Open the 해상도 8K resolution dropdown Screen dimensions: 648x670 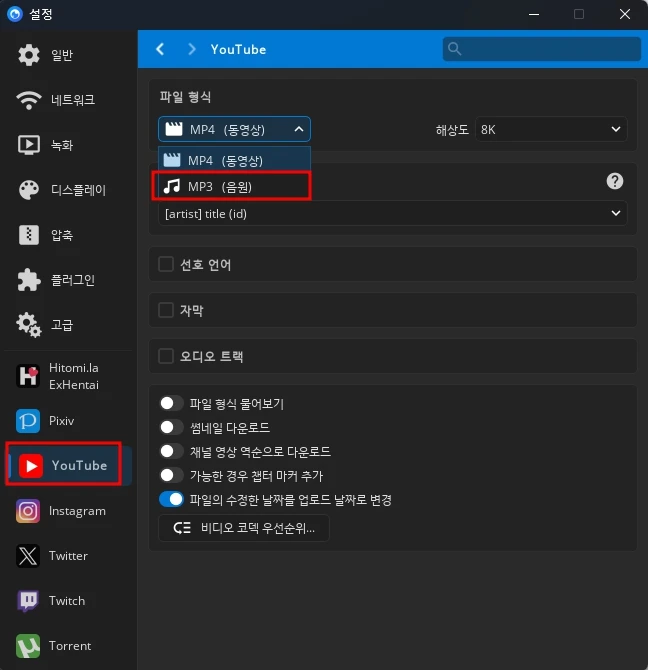pos(551,129)
